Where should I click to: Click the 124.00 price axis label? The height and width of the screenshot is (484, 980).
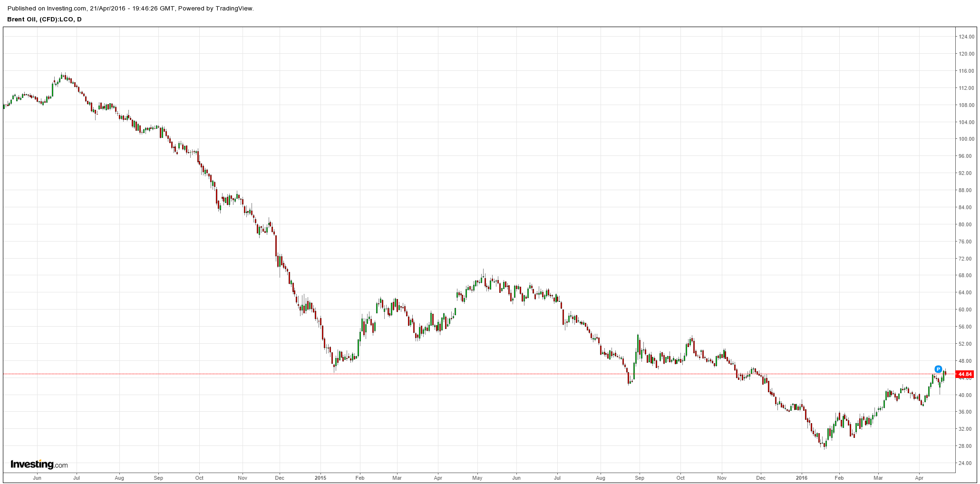[x=965, y=37]
